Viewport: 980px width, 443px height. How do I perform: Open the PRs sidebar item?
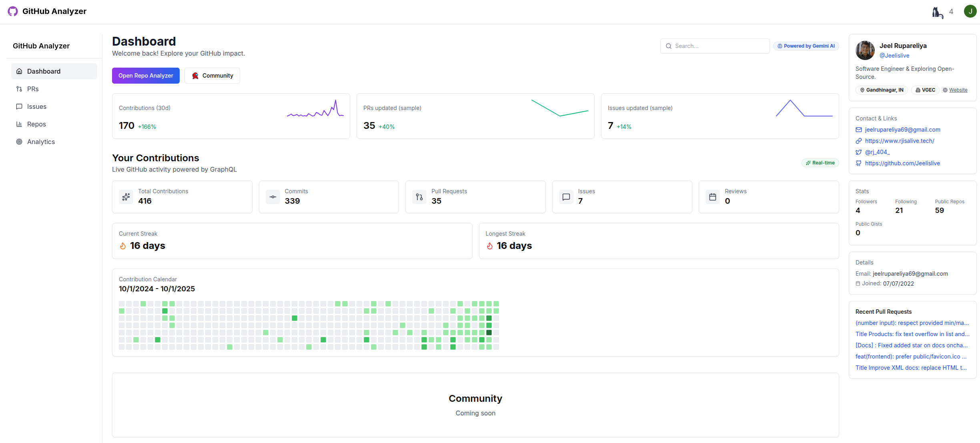click(33, 89)
